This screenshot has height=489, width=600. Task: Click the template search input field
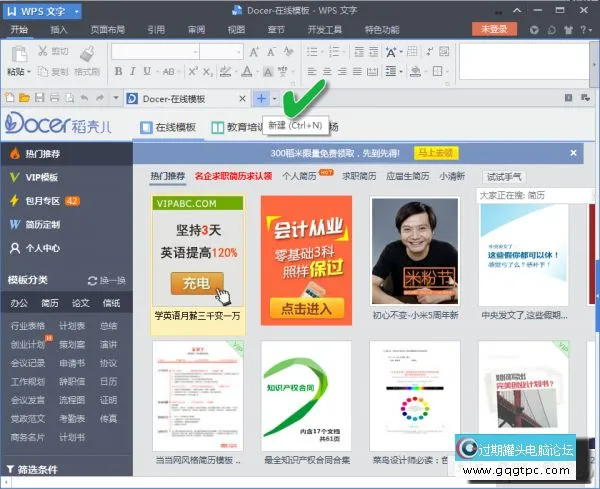coord(534,196)
